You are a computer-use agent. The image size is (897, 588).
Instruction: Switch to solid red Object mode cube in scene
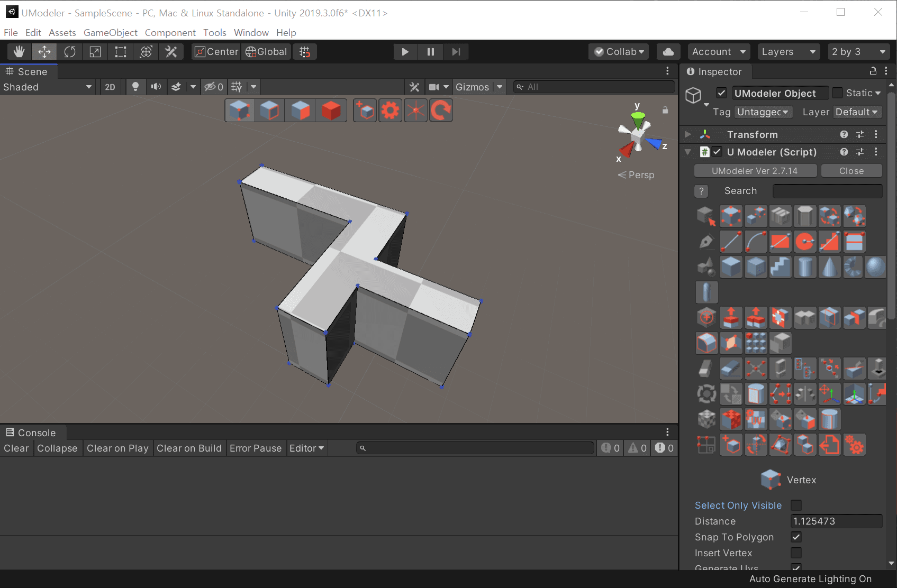click(x=331, y=111)
